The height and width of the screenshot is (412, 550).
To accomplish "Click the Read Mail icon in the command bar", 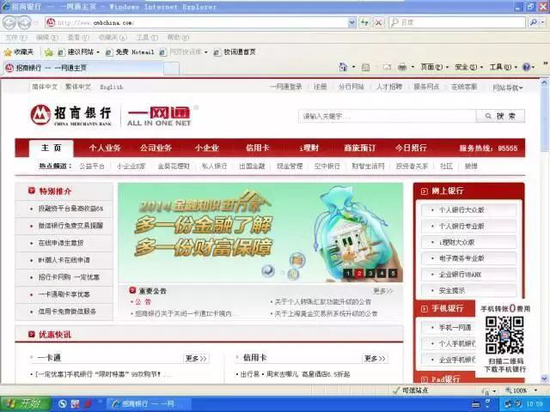I will click(387, 67).
